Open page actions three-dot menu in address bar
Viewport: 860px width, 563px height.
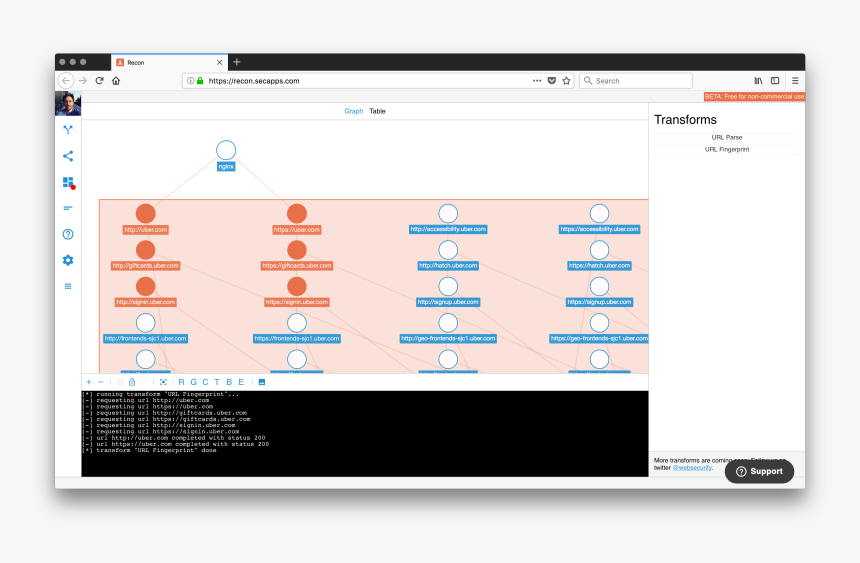(537, 81)
